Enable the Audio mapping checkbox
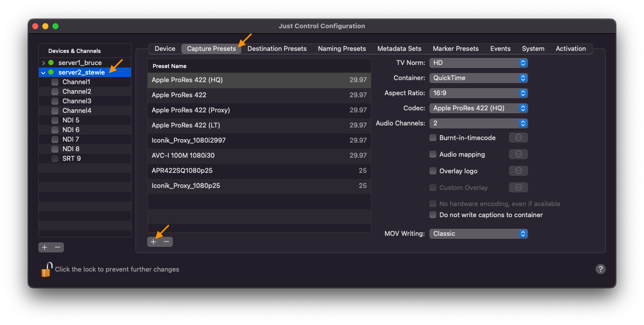Image resolution: width=644 pixels, height=325 pixels. (433, 154)
